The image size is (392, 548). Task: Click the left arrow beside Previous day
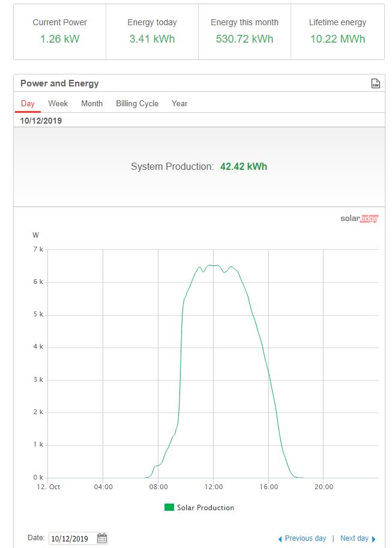pos(280,539)
